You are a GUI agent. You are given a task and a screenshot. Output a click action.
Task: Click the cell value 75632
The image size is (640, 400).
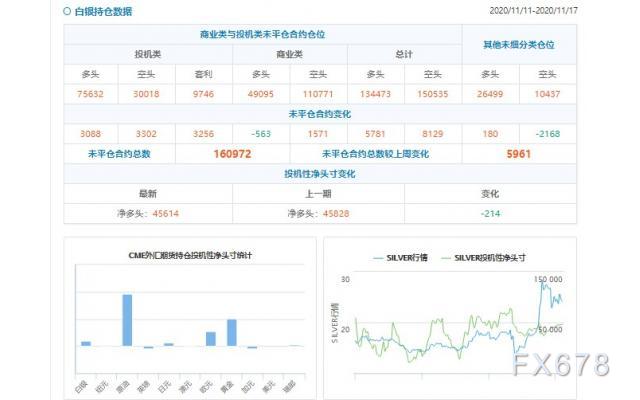point(90,94)
